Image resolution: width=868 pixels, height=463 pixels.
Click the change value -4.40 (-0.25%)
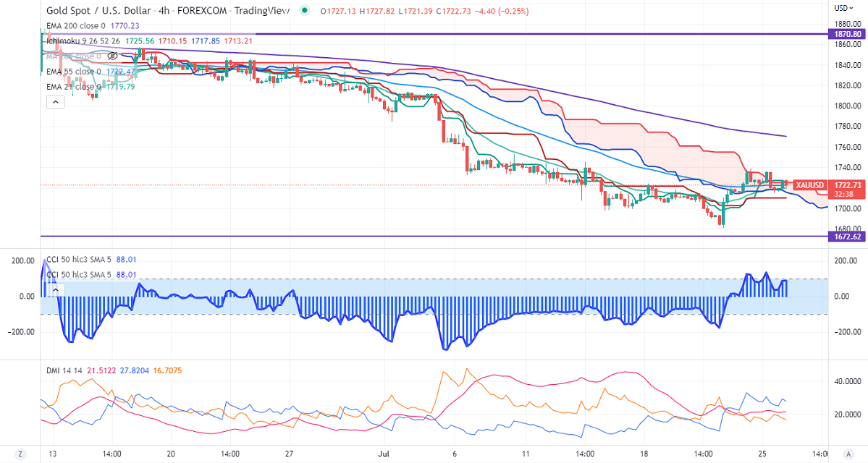pyautogui.click(x=502, y=11)
